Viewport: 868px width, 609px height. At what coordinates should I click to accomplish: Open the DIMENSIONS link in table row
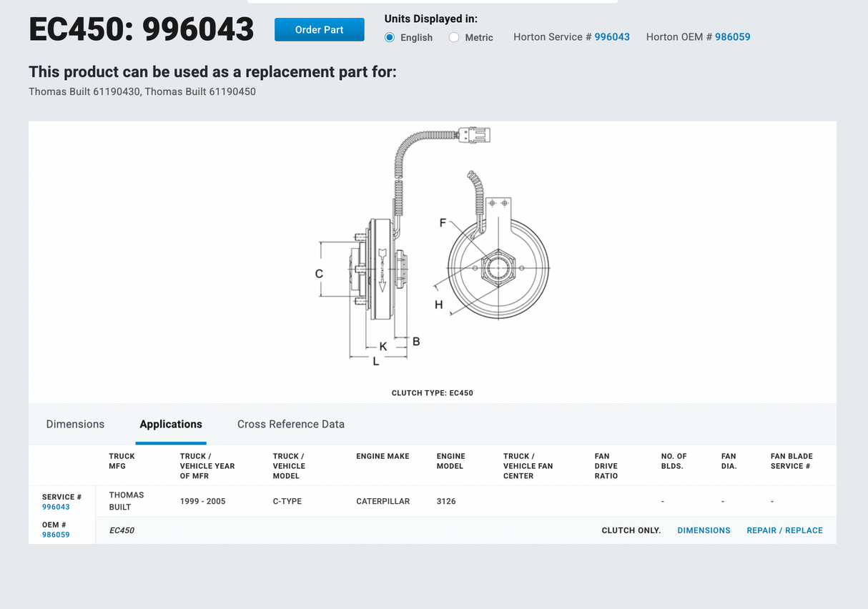tap(704, 530)
